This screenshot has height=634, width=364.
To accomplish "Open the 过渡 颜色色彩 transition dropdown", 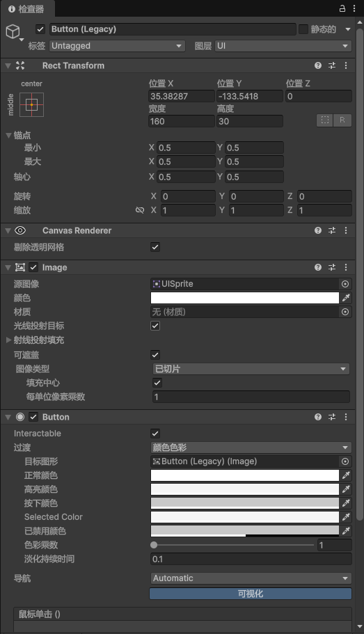I will (x=251, y=447).
